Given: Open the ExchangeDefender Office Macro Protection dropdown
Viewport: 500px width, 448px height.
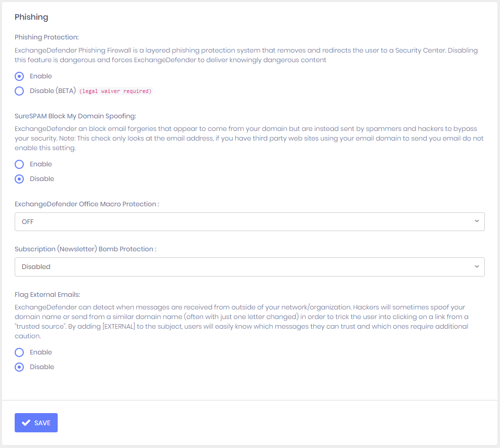Looking at the screenshot, I should [249, 221].
